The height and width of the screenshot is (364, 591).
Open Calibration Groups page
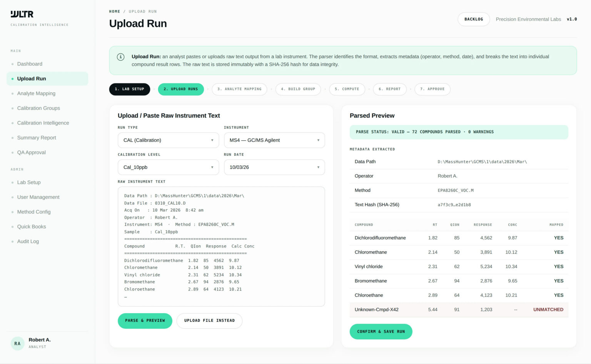47,108
